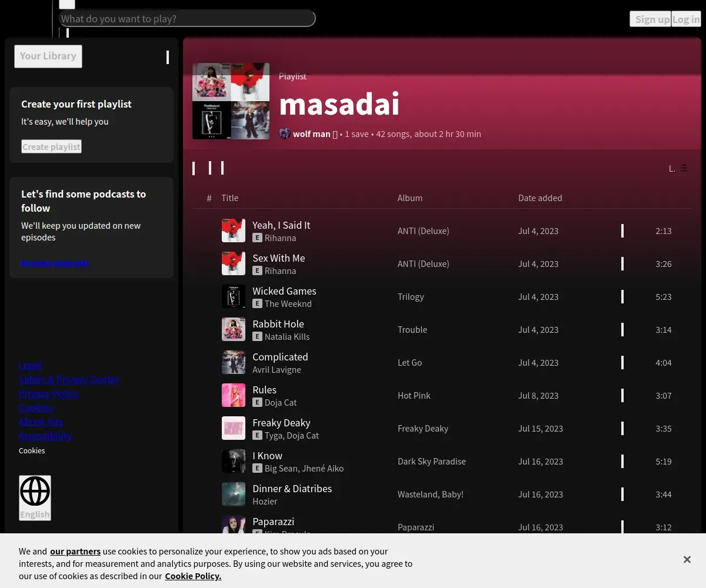Open the Accessibility link

(x=45, y=436)
